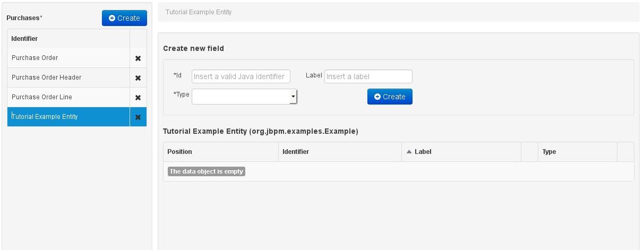The height and width of the screenshot is (250, 644).
Task: Sort list by Identifier header in sidebar
Action: pyautogui.click(x=24, y=39)
